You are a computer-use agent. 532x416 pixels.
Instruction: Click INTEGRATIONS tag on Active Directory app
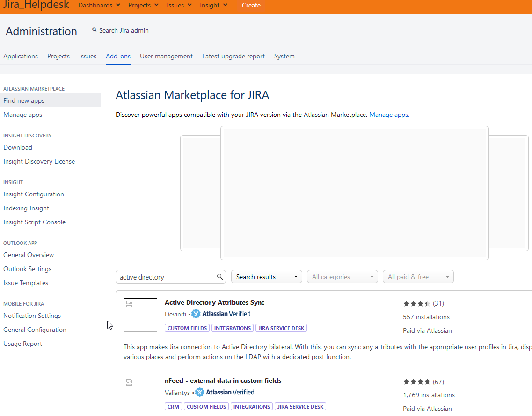233,328
